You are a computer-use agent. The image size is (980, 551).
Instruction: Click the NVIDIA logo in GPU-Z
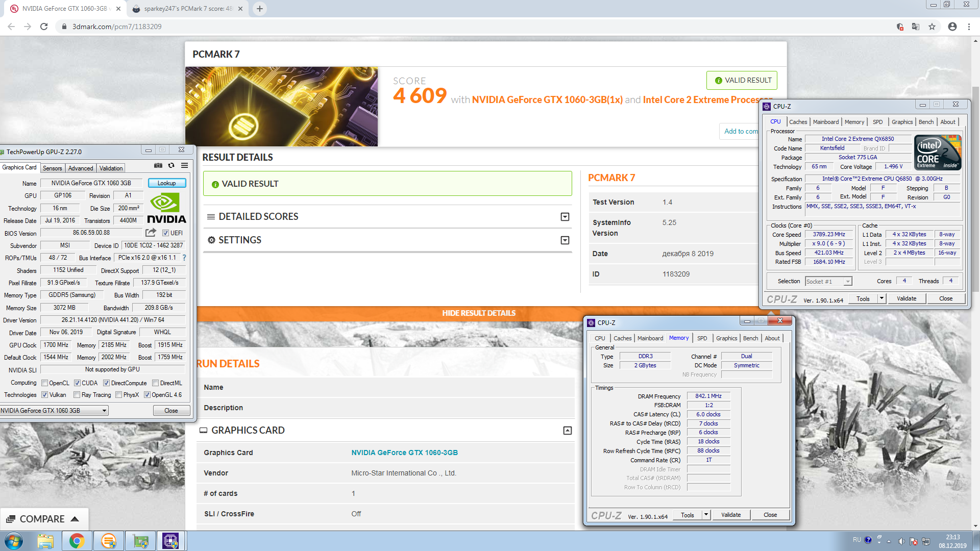166,208
